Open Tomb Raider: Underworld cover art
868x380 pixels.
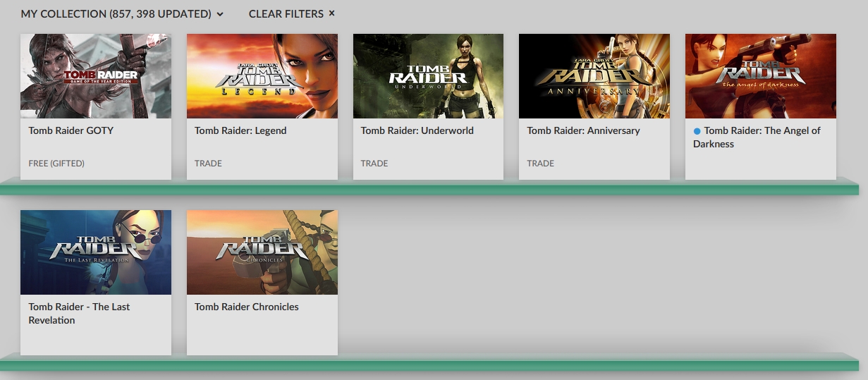pyautogui.click(x=428, y=76)
